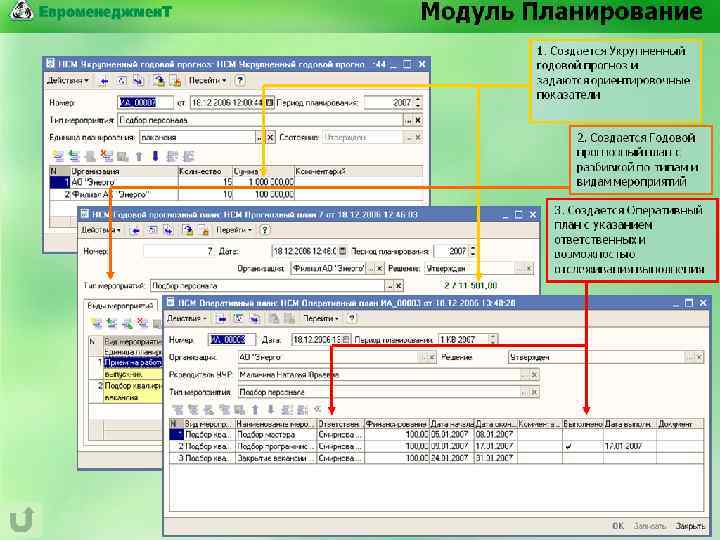Open Перейти menu in annual forecast window

coord(208,81)
